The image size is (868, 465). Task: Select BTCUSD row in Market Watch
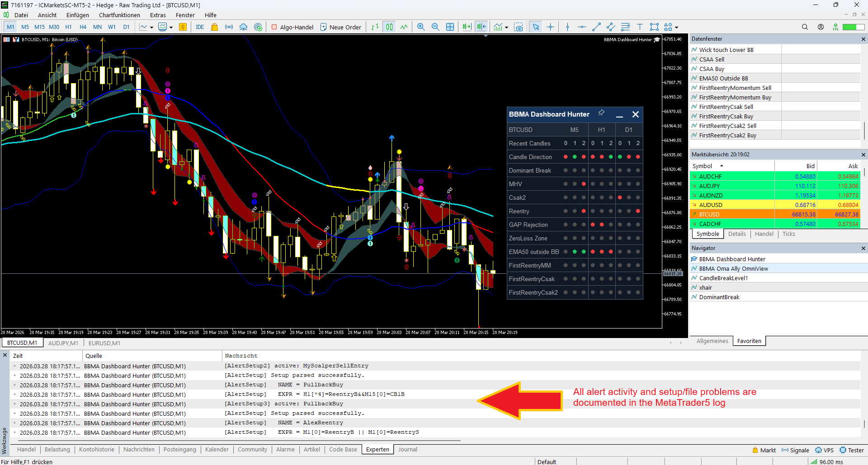[x=775, y=215]
